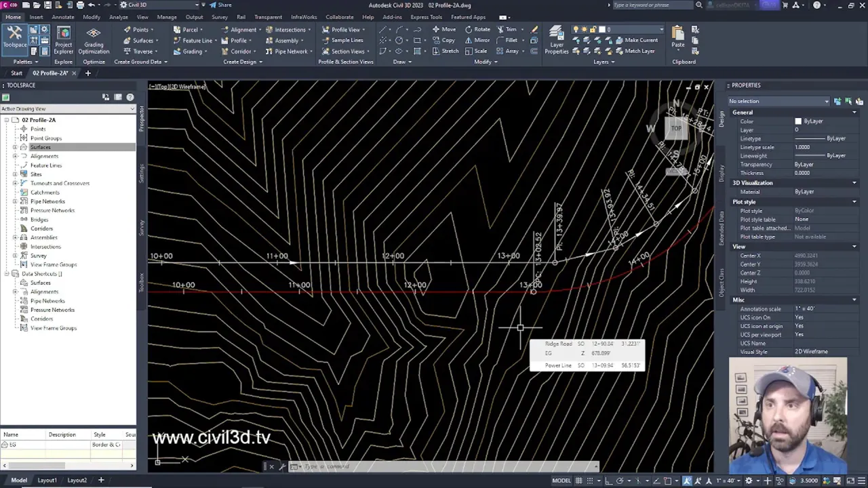Switch to Layout1 tab
Screen dimensions: 868x488
(47, 480)
